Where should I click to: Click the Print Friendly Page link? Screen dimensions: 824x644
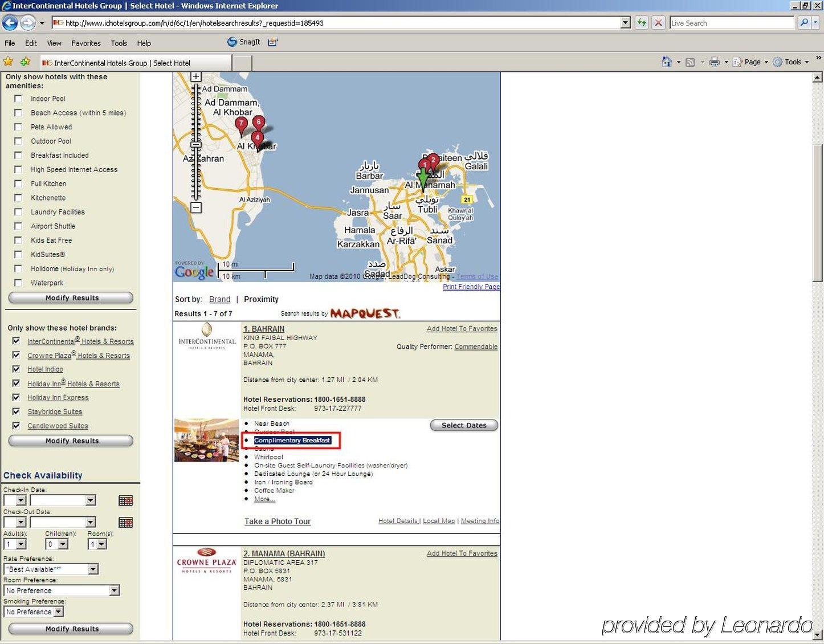[471, 287]
